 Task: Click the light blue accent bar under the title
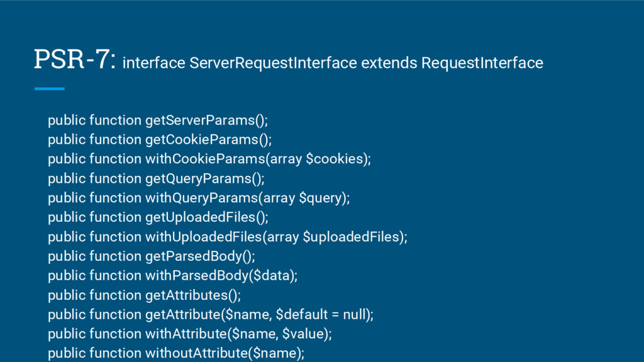[50, 89]
